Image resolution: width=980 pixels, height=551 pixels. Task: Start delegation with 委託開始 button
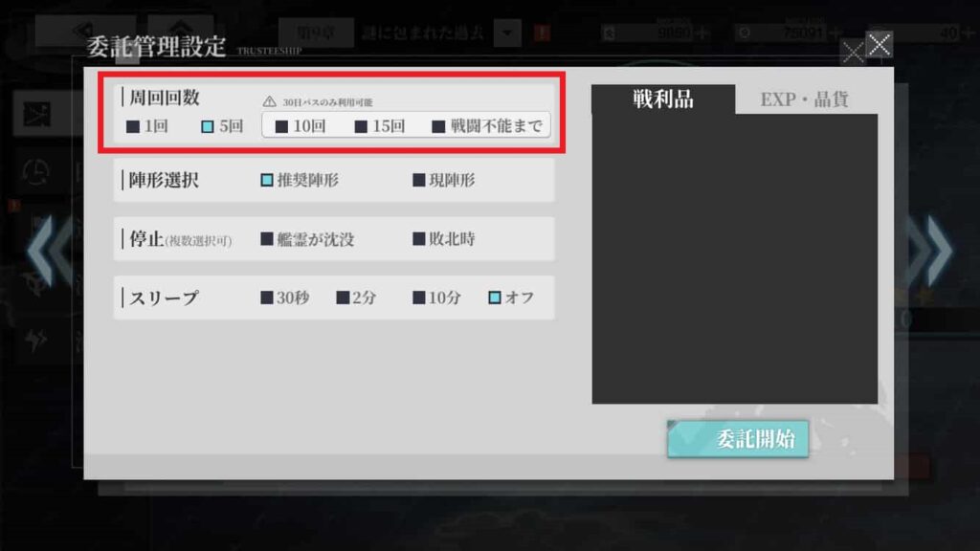tap(738, 439)
